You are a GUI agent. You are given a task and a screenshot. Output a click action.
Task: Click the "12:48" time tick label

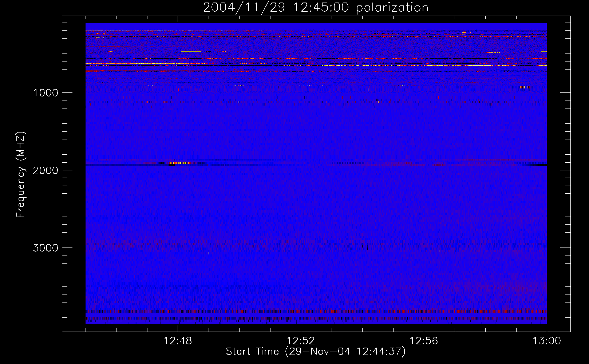pos(178,341)
